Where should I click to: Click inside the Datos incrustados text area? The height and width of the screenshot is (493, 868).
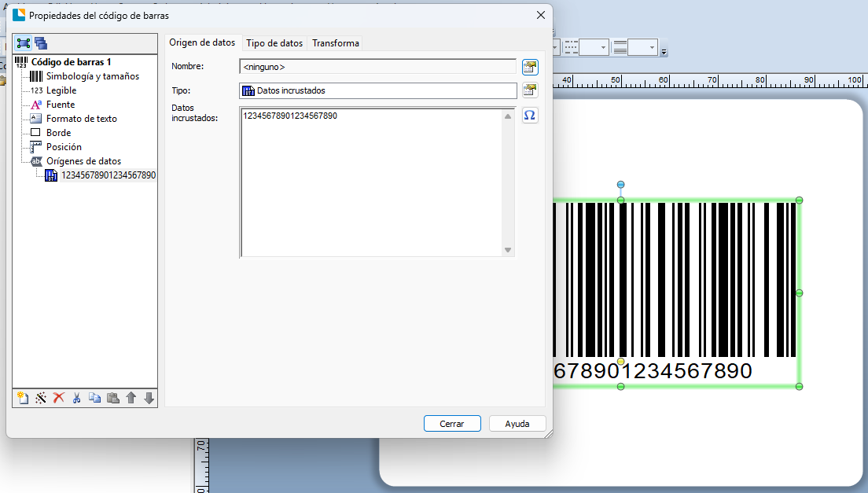click(370, 181)
